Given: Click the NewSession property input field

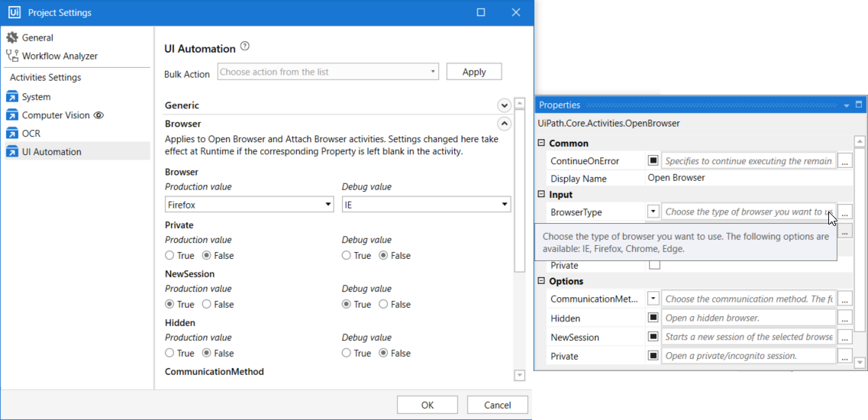Looking at the screenshot, I should pos(748,338).
